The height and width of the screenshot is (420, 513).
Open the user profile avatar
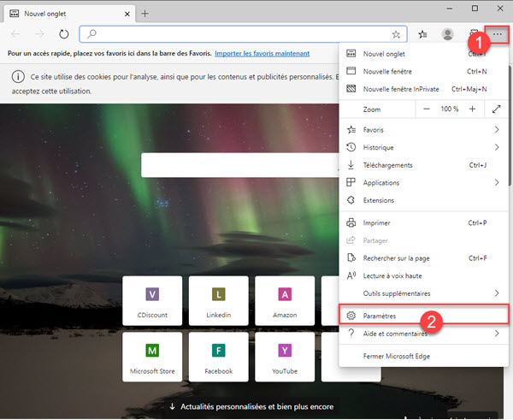coord(447,34)
